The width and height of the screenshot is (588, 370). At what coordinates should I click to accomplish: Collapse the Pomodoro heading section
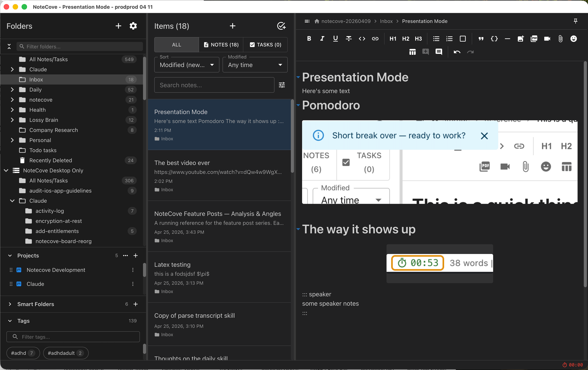[298, 105]
